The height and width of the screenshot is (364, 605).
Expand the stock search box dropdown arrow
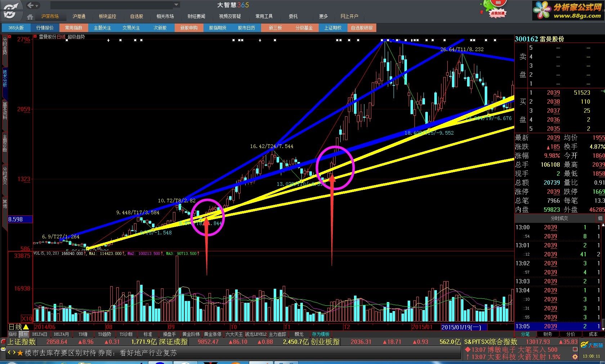(x=176, y=5)
